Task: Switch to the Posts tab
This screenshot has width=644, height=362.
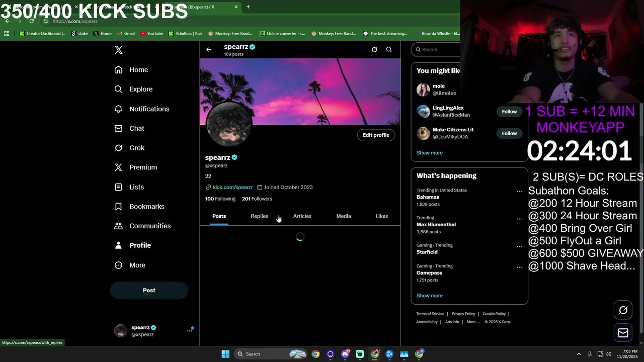Action: pyautogui.click(x=219, y=216)
